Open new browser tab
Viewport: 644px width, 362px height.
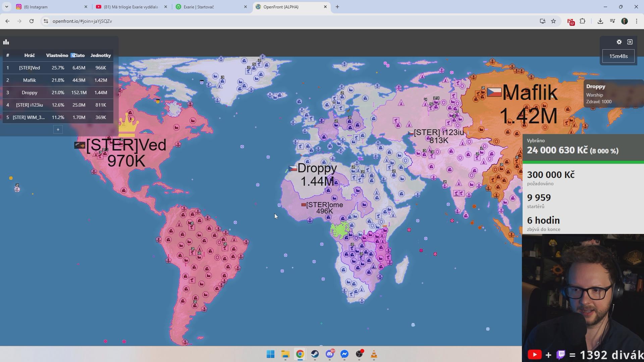[x=337, y=7]
